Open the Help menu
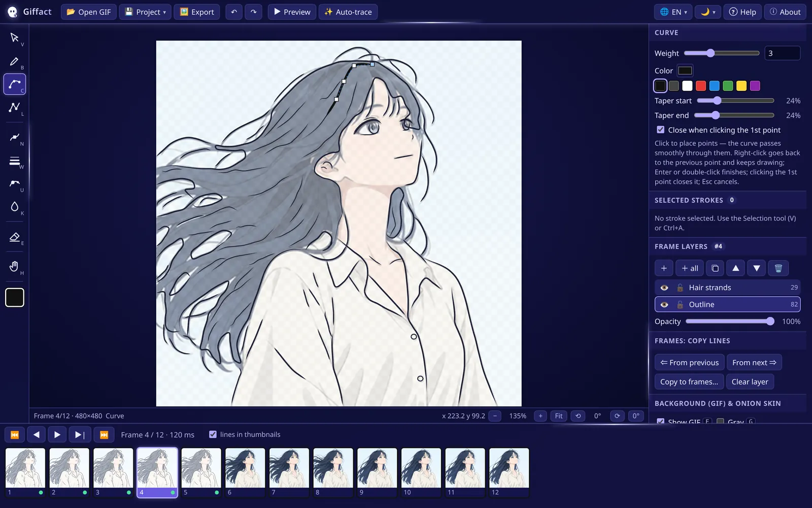Viewport: 812px width, 508px height. tap(742, 12)
